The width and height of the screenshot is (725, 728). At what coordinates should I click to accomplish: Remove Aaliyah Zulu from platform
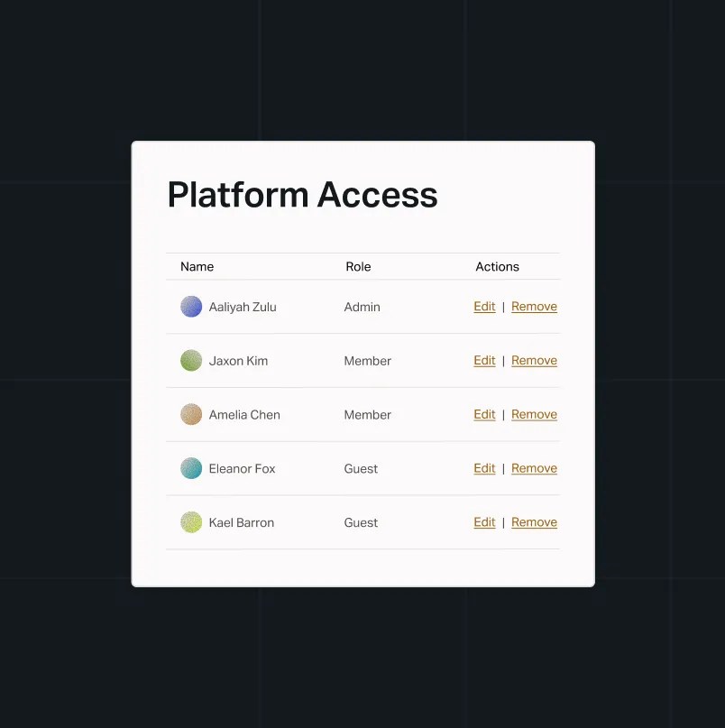pyautogui.click(x=534, y=307)
